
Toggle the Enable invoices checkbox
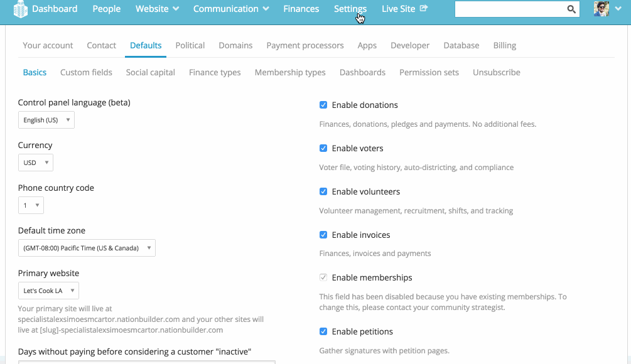point(323,235)
